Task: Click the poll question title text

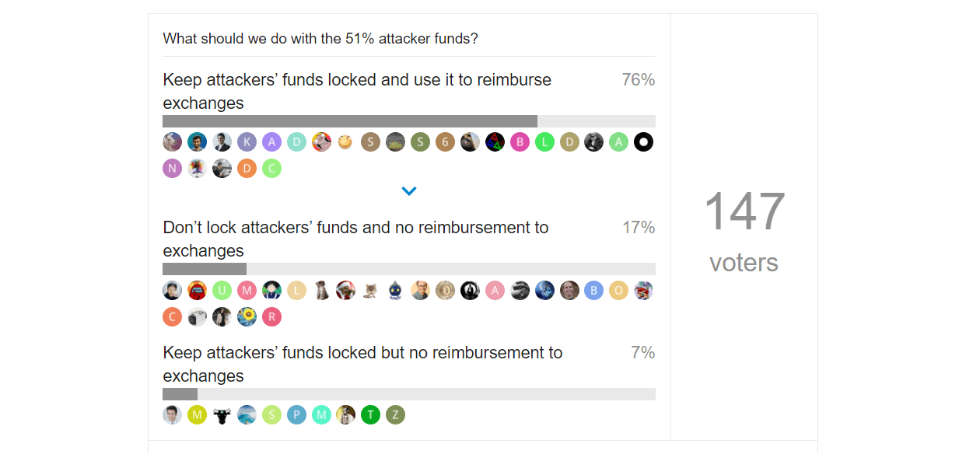Action: pos(320,38)
